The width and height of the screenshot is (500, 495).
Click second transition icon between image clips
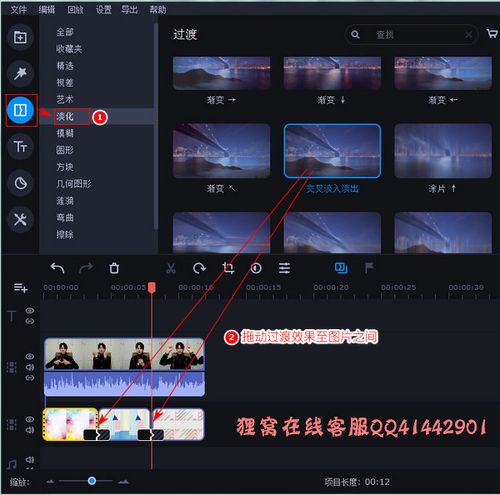151,435
